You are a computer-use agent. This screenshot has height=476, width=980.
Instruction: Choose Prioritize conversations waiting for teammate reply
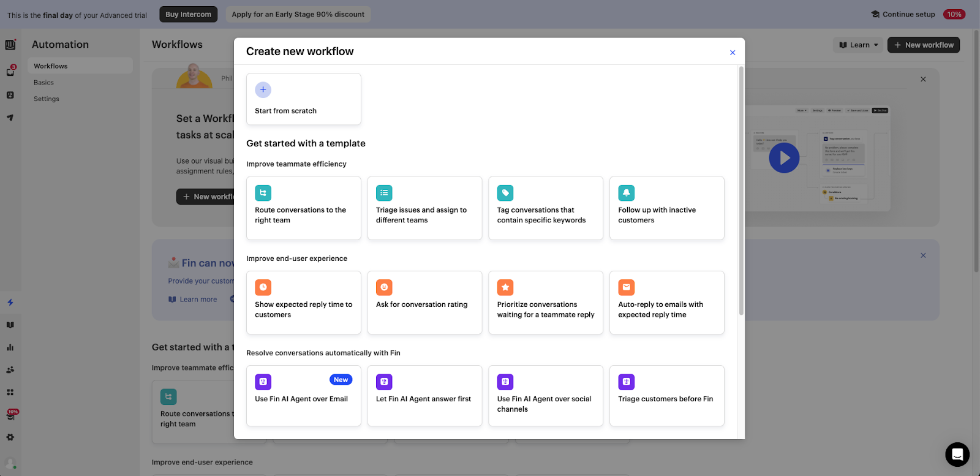pyautogui.click(x=546, y=303)
